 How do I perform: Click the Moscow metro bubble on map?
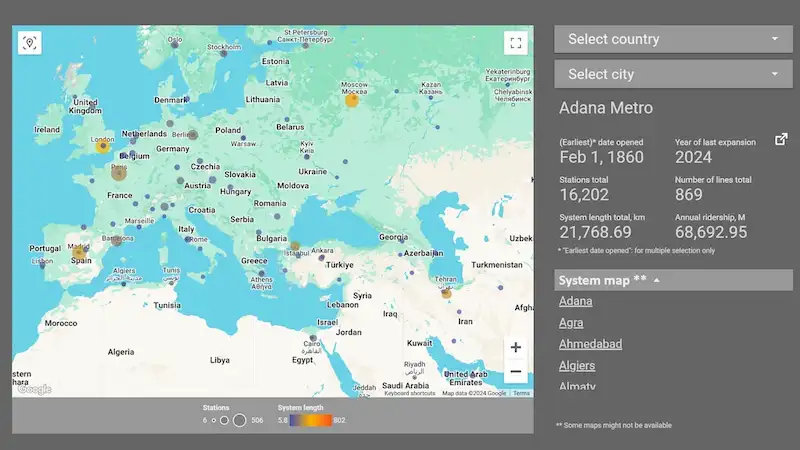coord(352,100)
